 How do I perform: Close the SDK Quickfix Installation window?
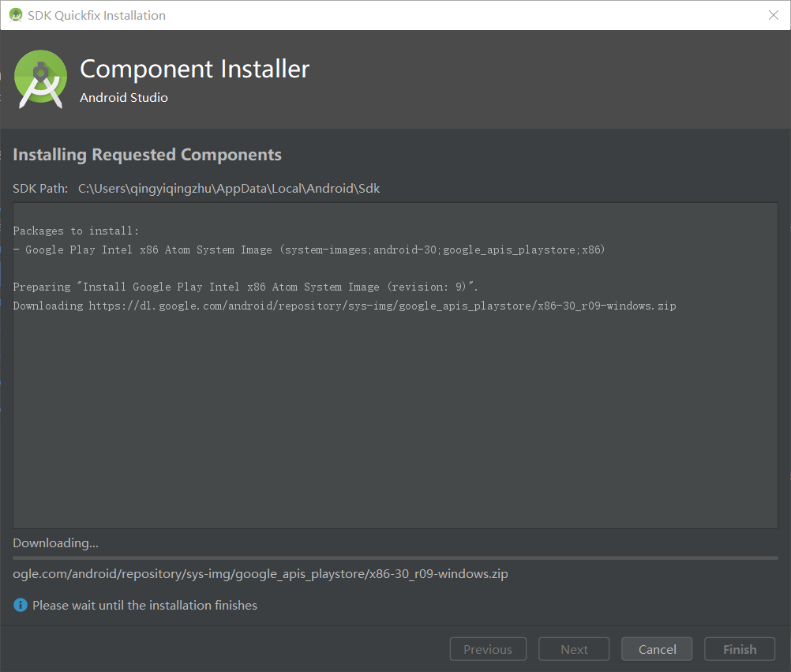(774, 15)
